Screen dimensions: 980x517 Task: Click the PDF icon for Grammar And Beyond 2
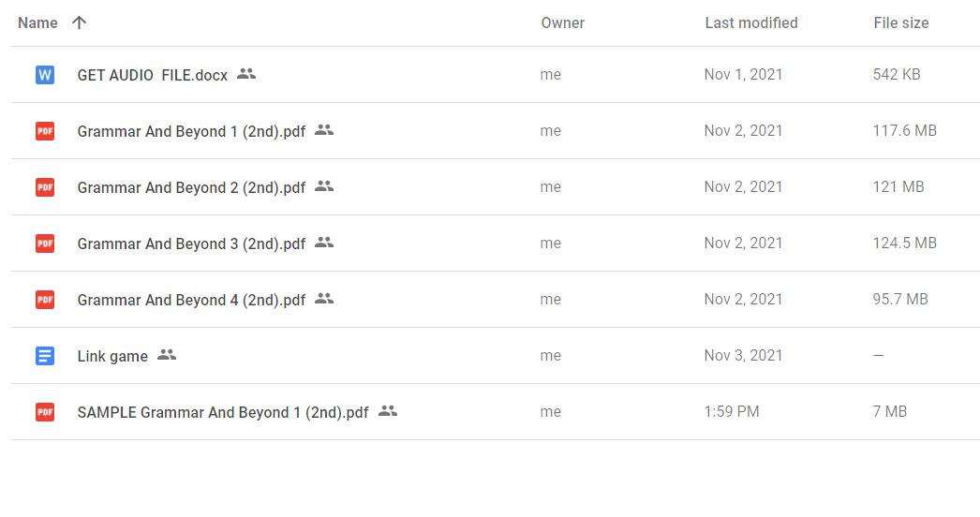point(45,187)
